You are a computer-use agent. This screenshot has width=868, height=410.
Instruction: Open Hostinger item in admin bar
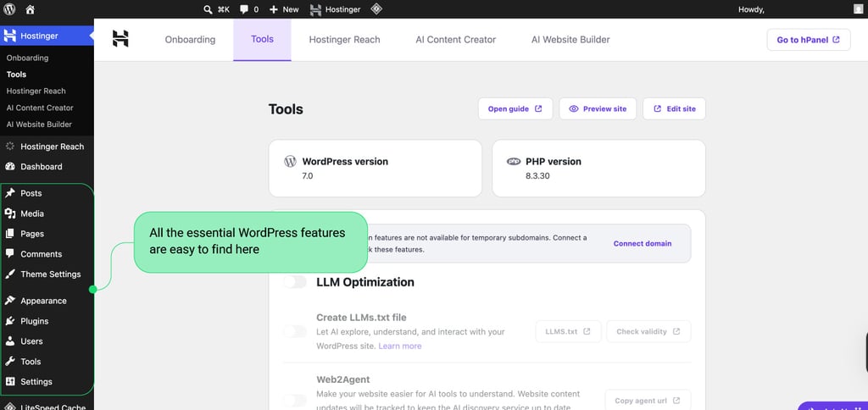pos(336,9)
